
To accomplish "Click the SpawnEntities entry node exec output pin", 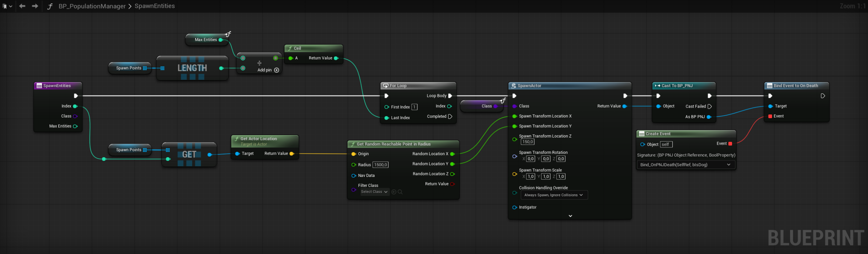I will 76,96.
